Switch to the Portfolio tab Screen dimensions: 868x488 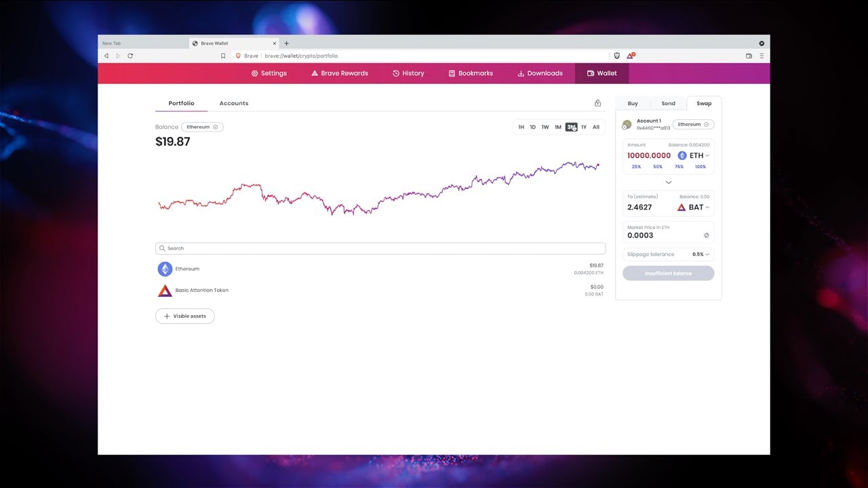point(181,103)
